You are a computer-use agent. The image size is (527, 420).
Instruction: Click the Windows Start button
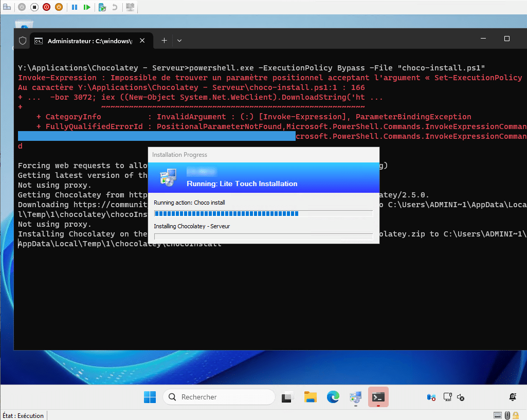tap(150, 397)
